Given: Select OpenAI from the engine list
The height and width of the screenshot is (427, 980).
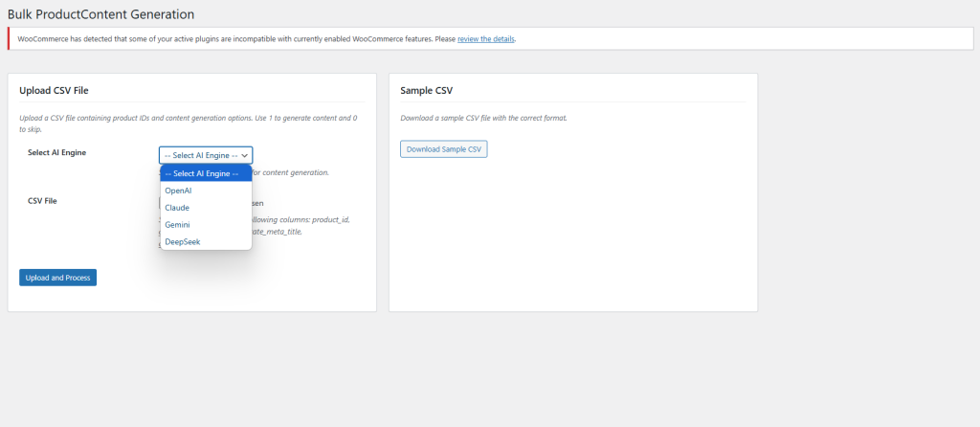Looking at the screenshot, I should click(x=206, y=191).
